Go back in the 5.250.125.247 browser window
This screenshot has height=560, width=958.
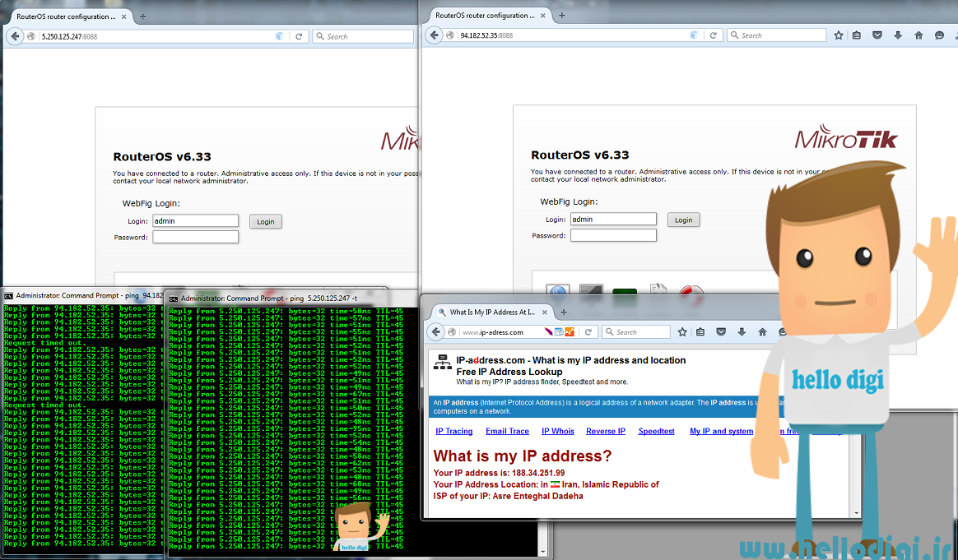click(16, 37)
